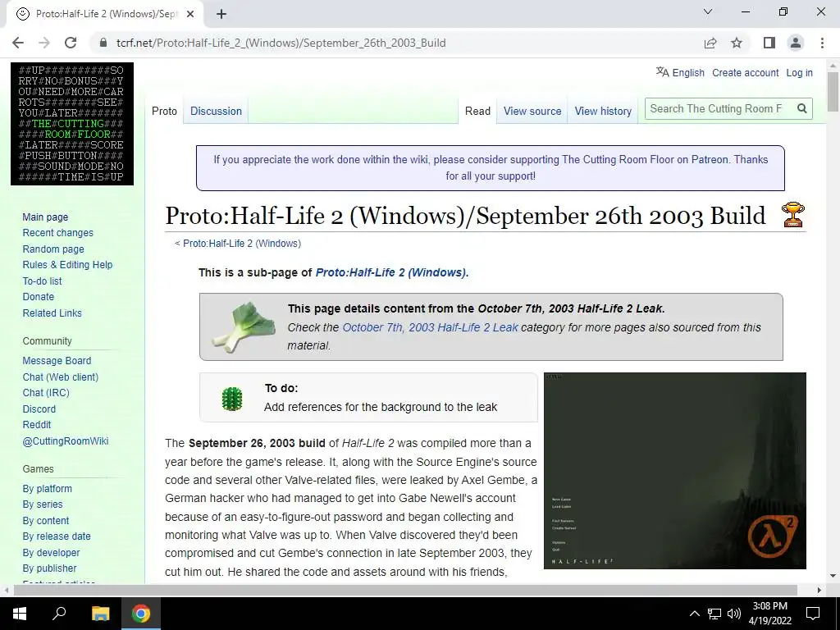Reload the page with refresh icon
The height and width of the screenshot is (630, 840).
tap(71, 43)
